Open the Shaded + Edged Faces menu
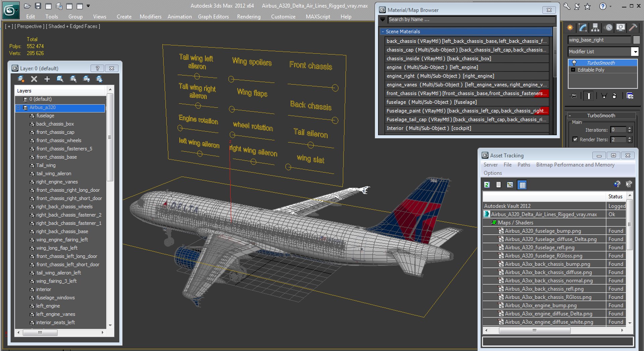 (x=73, y=26)
